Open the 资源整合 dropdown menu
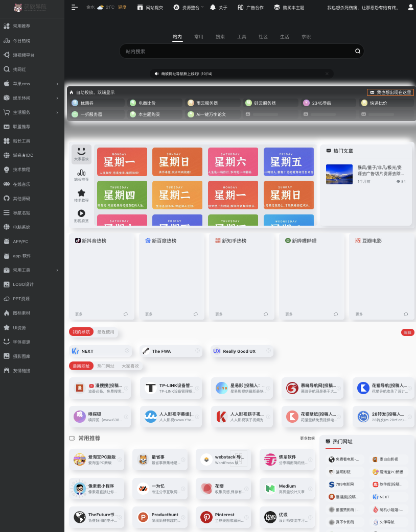The image size is (416, 532). [189, 7]
